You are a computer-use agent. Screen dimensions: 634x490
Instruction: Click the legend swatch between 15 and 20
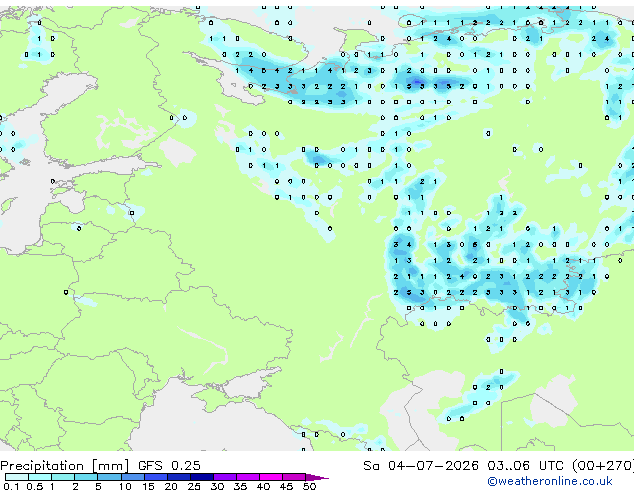click(x=156, y=477)
